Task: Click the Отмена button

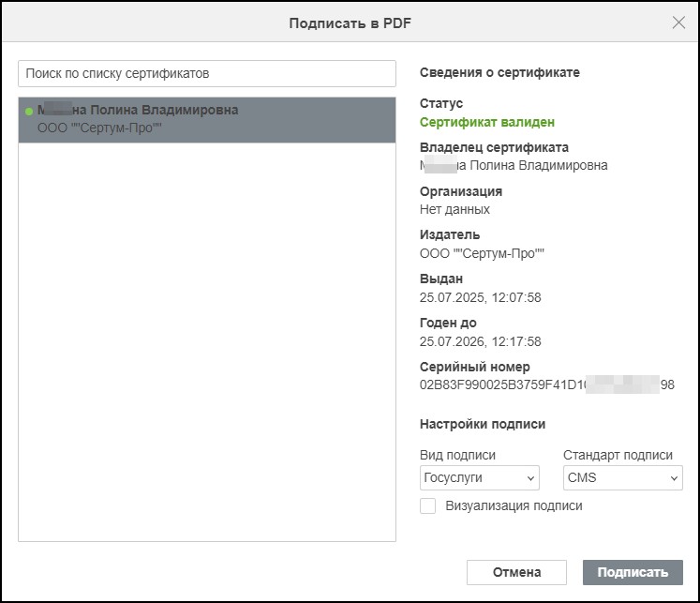Action: click(x=516, y=572)
